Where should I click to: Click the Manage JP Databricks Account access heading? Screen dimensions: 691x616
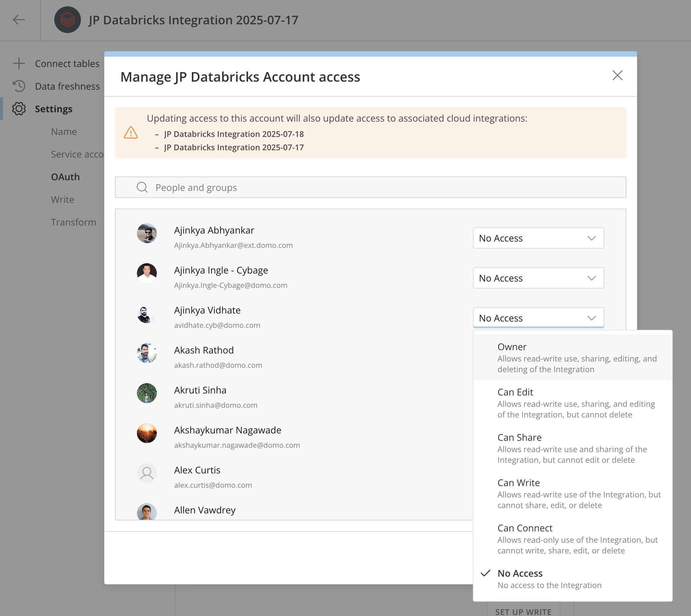(240, 77)
